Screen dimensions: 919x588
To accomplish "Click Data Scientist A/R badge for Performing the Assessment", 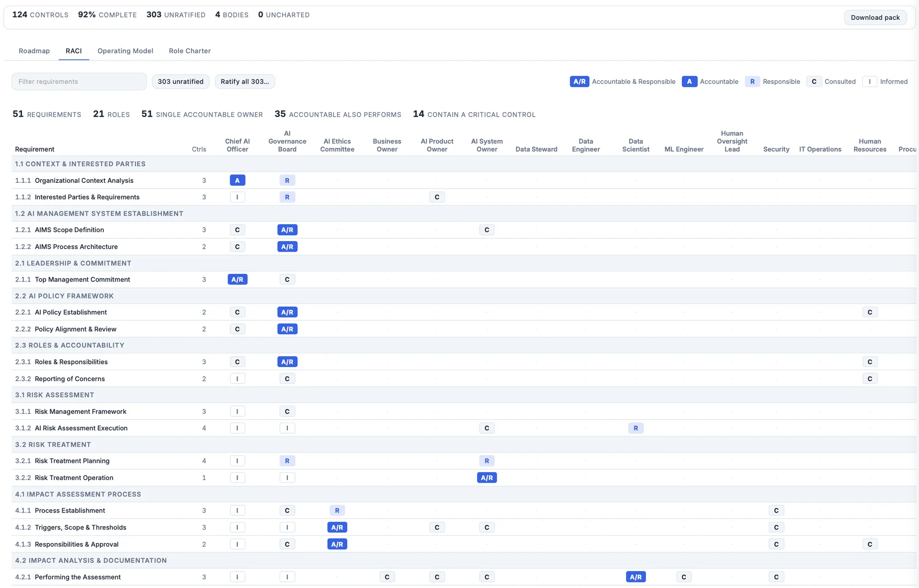I will [x=635, y=577].
